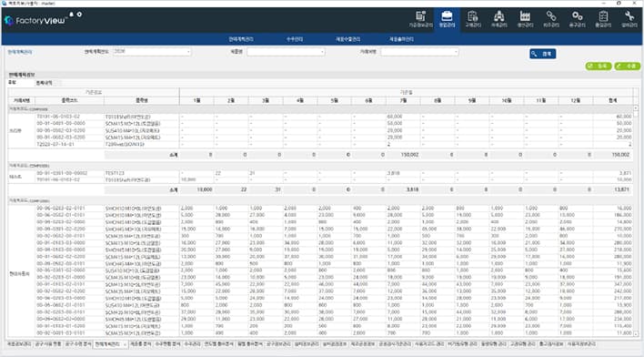Click the small gear beside FactoryView logo
Viewport: 644px width, 357px height.
[x=79, y=15]
